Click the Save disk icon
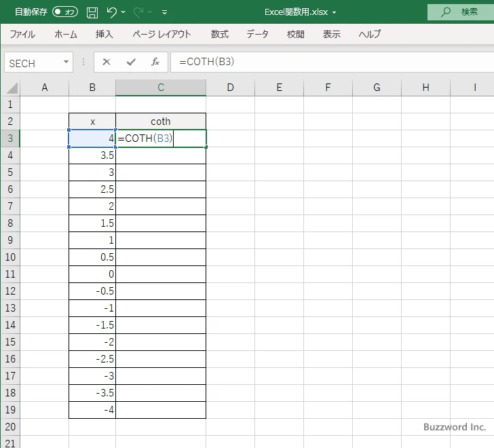Screen dimensions: 494x448 point(92,12)
